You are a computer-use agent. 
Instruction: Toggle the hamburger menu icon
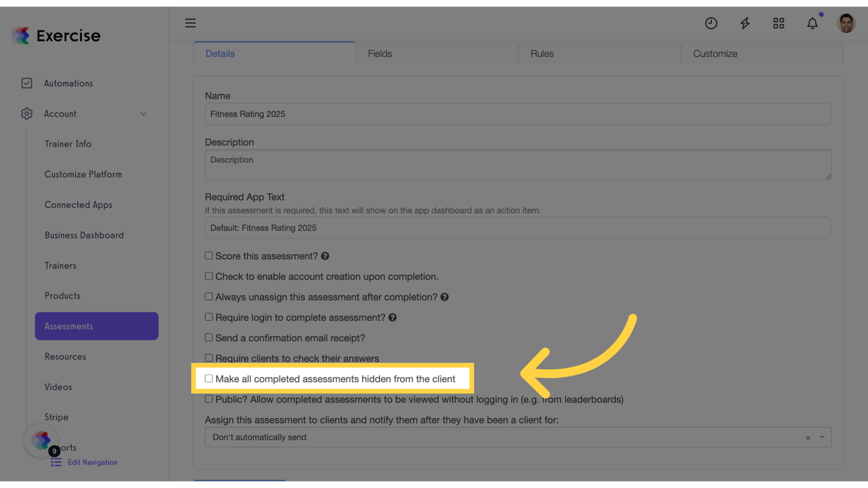190,23
